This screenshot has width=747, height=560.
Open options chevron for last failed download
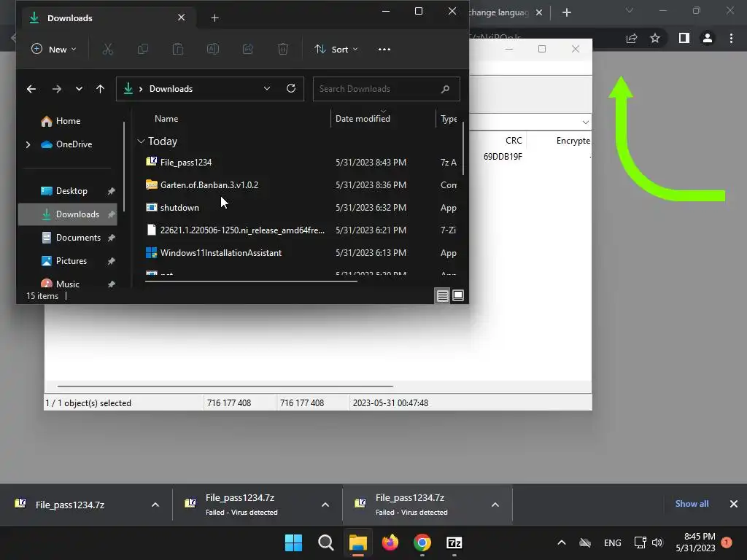point(495,505)
